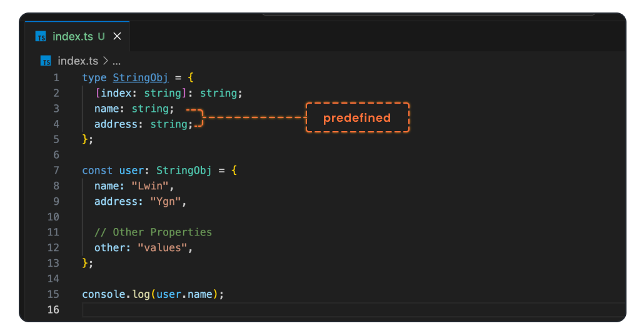Viewport: 644px width, 336px height.
Task: Click the untracked U badge on the tab
Action: click(101, 37)
